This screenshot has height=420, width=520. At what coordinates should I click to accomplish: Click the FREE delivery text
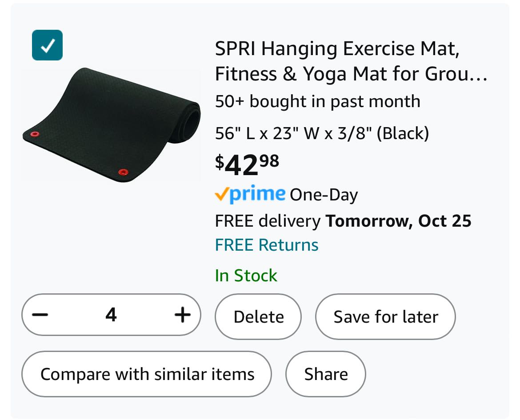[268, 221]
